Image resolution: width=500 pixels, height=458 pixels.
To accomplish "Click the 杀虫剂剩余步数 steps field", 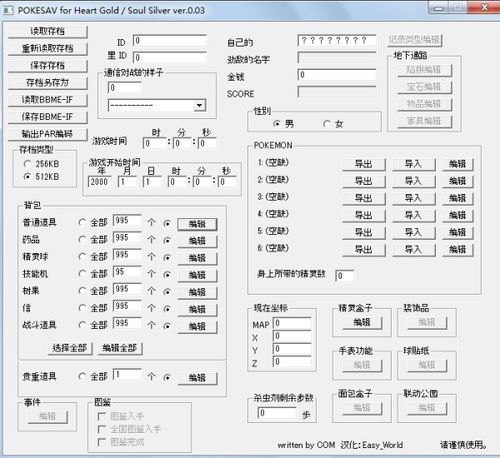I will 277,413.
